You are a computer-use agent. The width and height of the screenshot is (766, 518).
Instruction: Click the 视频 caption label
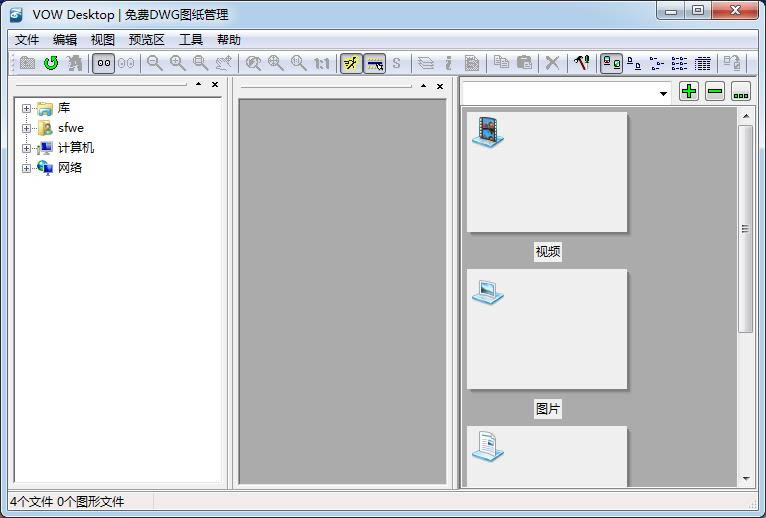[548, 252]
